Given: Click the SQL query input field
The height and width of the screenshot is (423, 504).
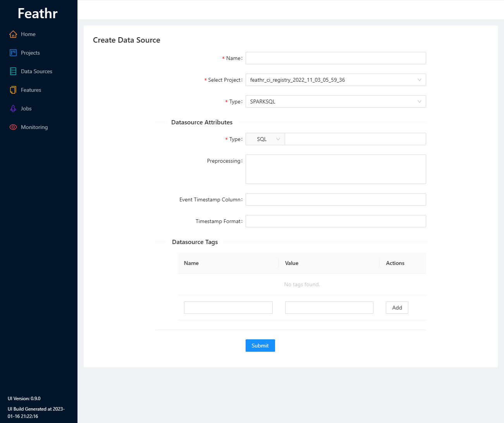Looking at the screenshot, I should (x=356, y=139).
